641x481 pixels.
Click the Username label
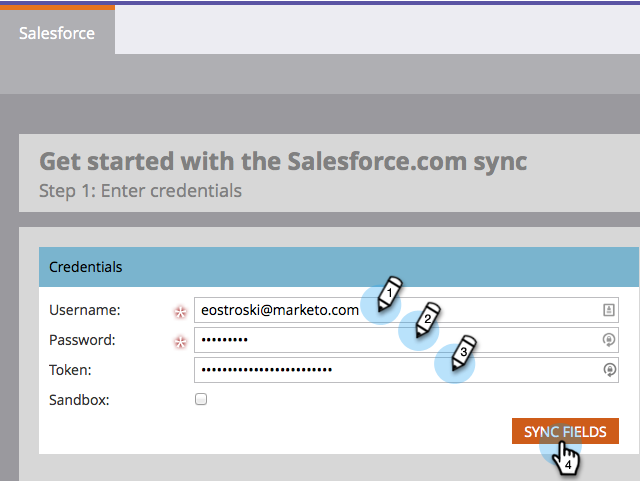85,310
